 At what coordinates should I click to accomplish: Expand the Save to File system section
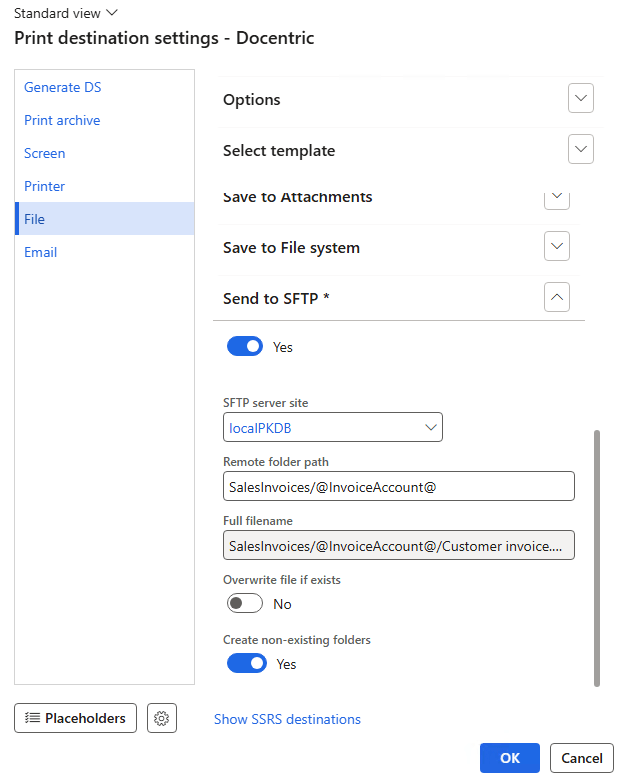click(557, 246)
